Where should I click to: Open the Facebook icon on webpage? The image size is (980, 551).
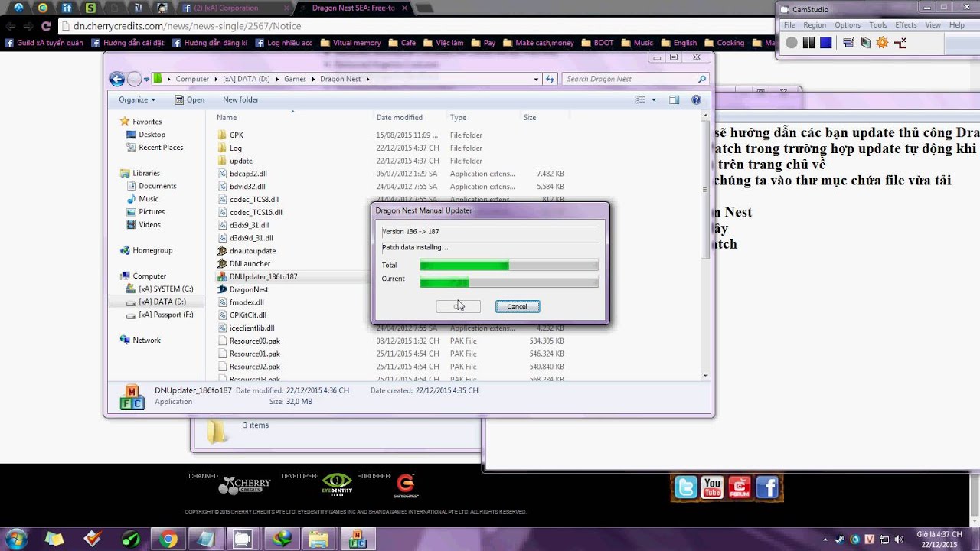pyautogui.click(x=766, y=487)
